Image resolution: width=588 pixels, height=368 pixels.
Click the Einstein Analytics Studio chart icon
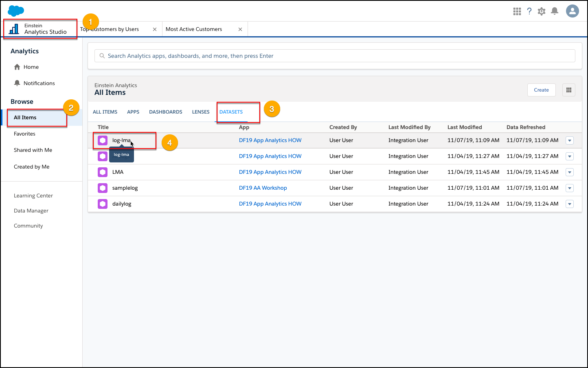(x=14, y=29)
